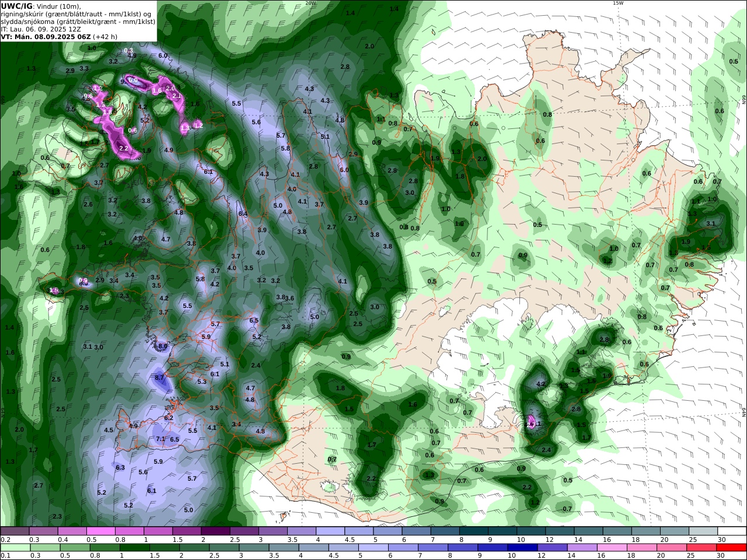This screenshot has width=747, height=560.
Task: Click the "8.0" precipitation value on the map
Action: click(x=163, y=346)
